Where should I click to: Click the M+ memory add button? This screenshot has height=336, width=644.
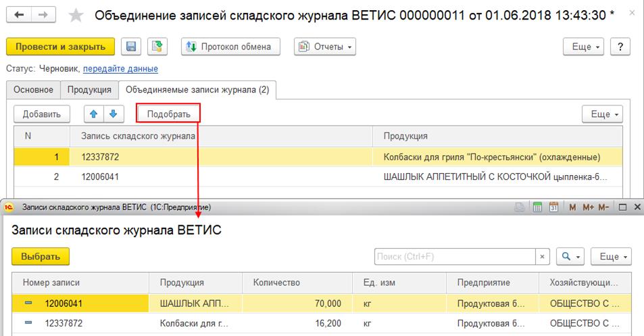click(587, 207)
